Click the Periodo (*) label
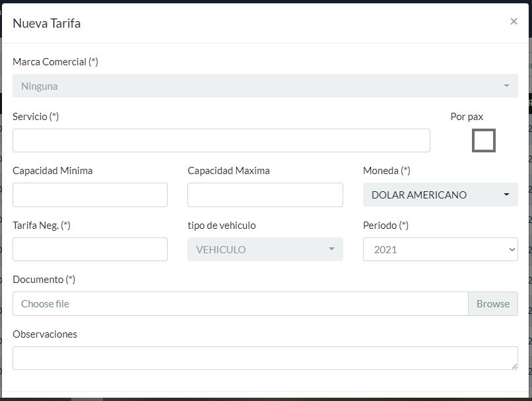This screenshot has width=532, height=401. [385, 226]
